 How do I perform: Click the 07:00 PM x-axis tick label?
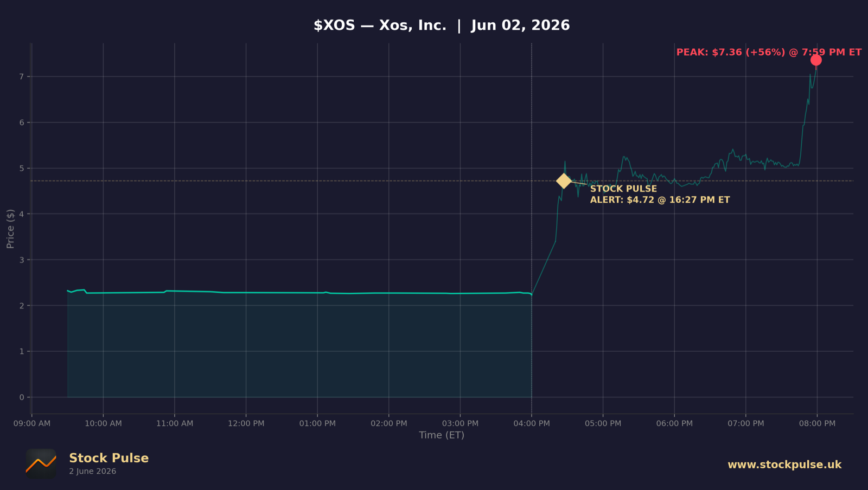(x=746, y=423)
